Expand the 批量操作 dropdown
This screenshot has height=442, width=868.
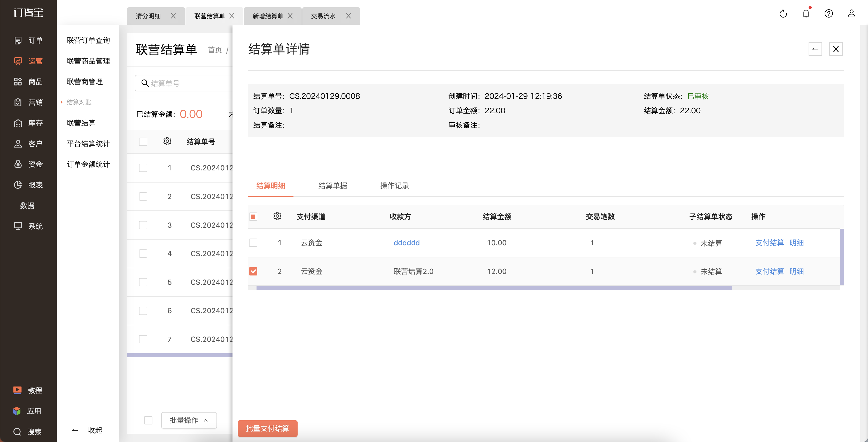coord(189,420)
